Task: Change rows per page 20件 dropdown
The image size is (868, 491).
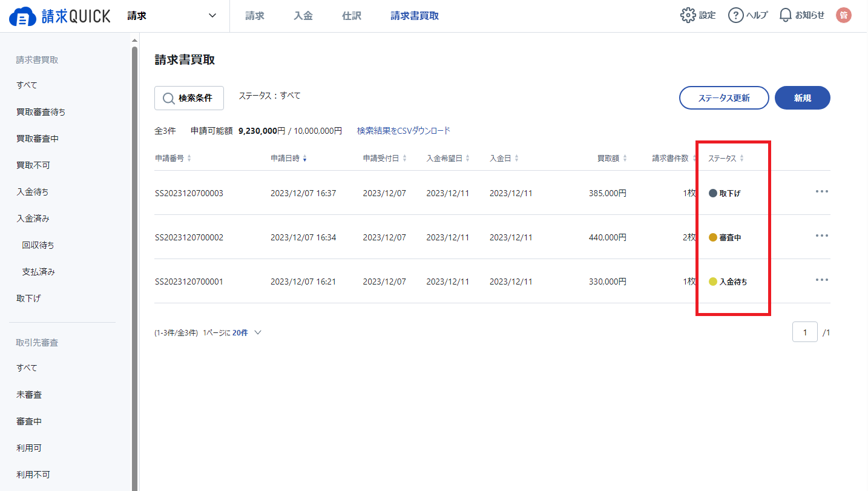Action: (x=247, y=333)
